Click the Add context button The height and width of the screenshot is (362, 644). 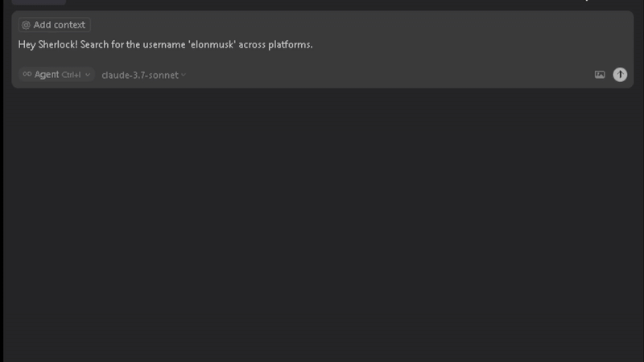[x=54, y=25]
